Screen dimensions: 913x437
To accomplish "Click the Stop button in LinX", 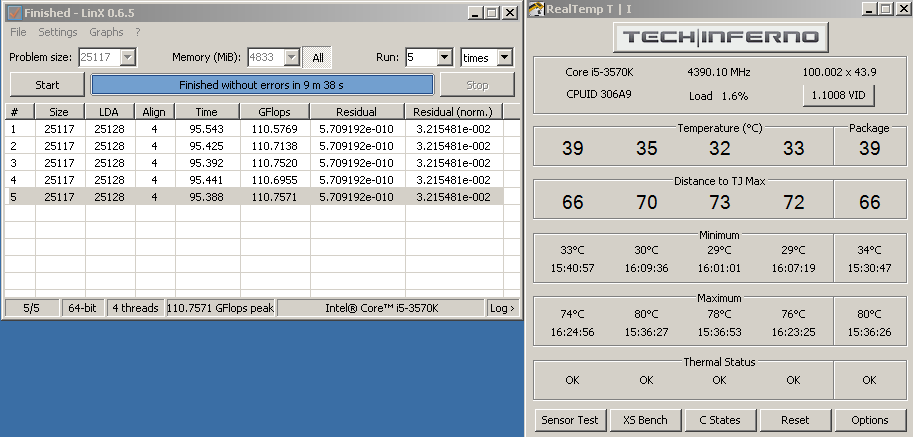I will pyautogui.click(x=477, y=85).
